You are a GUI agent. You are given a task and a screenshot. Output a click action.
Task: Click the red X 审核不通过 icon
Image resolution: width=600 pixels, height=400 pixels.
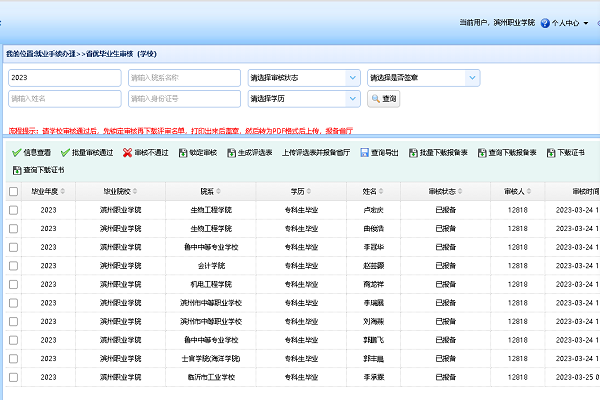tap(127, 153)
